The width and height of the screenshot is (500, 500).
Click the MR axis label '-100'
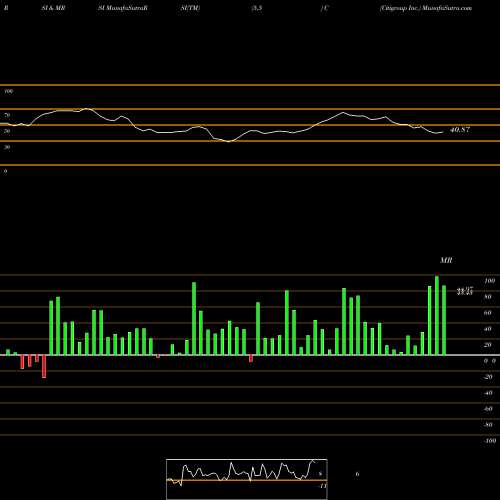point(490,441)
